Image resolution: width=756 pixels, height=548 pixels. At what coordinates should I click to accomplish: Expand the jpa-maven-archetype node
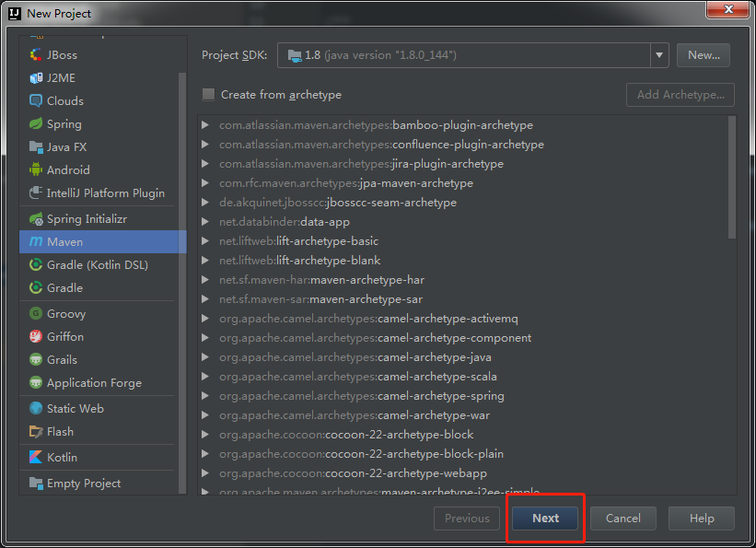click(205, 183)
